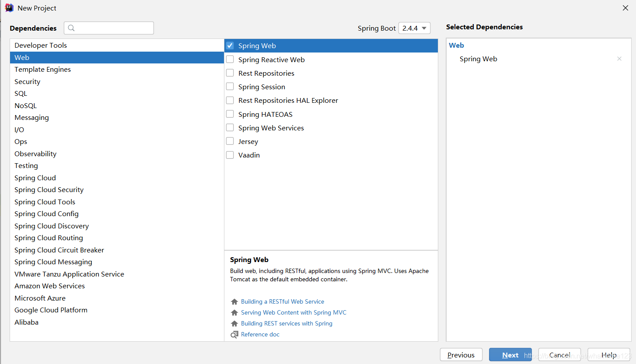Click the Previous button
636x364 pixels.
tap(461, 355)
